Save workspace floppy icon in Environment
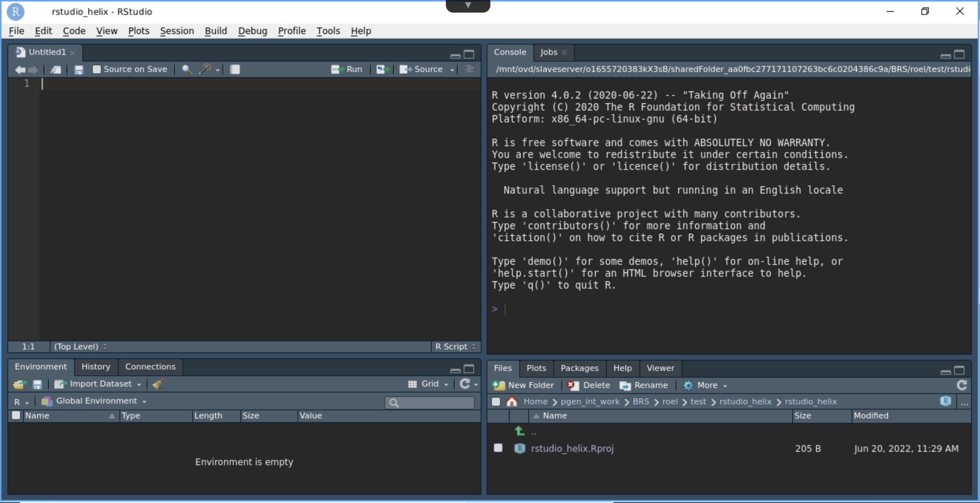Viewport: 980px width, 503px height. (37, 384)
